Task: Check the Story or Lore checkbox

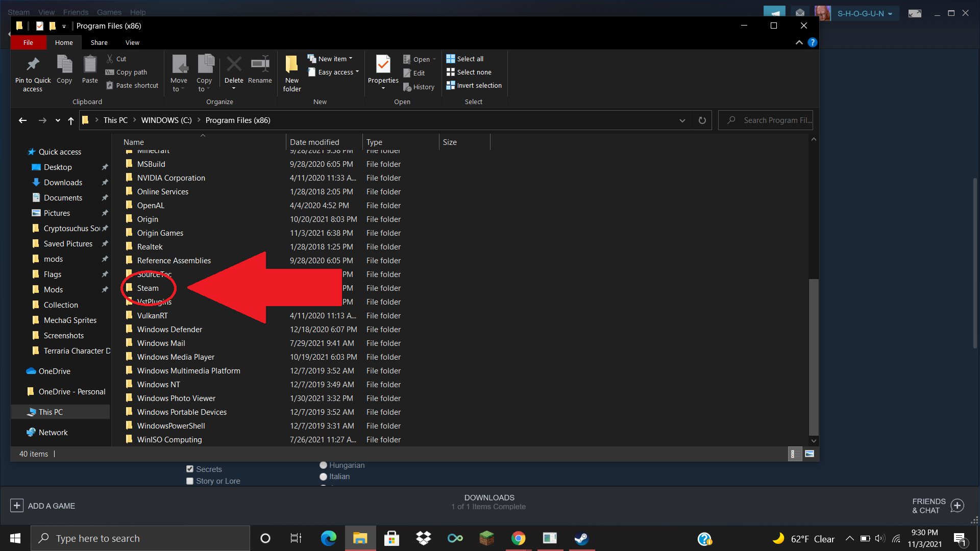Action: [x=190, y=481]
